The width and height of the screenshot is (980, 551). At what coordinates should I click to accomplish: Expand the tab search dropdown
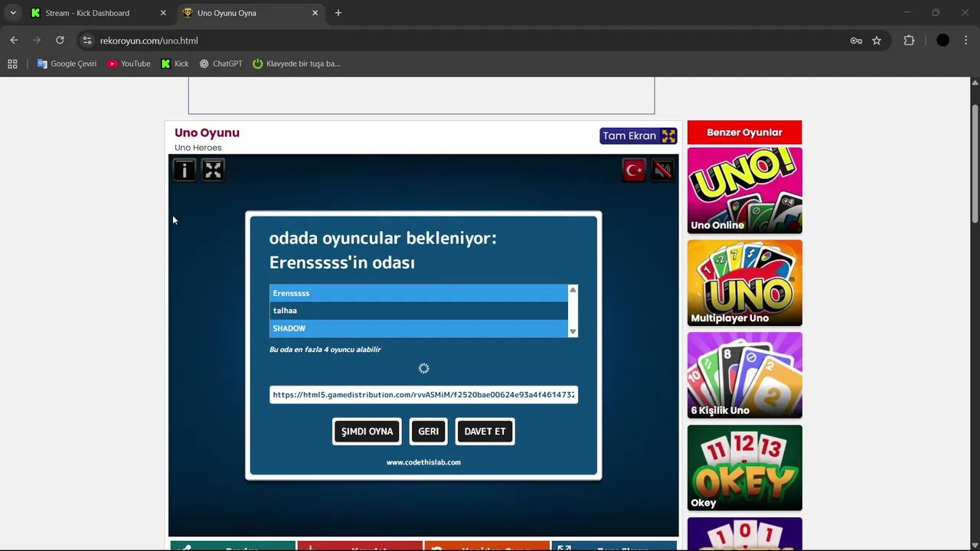[x=13, y=13]
